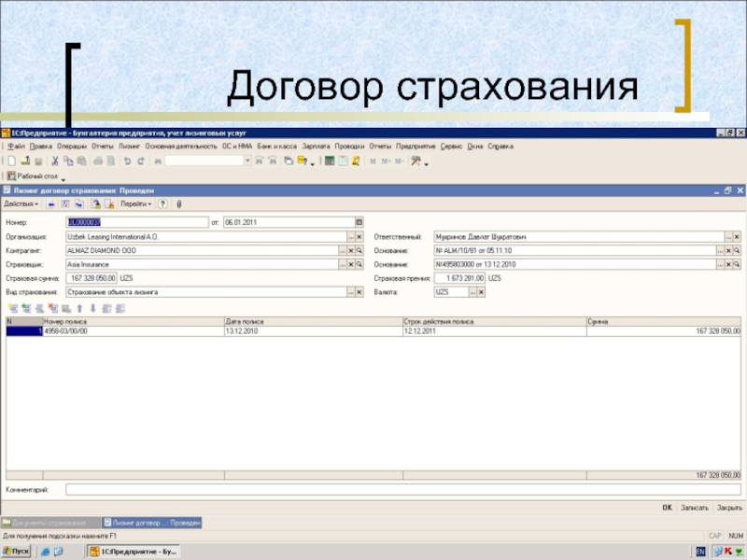The width and height of the screenshot is (747, 560).
Task: Click the policy number cell 4958-03/00/00
Action: (x=134, y=331)
